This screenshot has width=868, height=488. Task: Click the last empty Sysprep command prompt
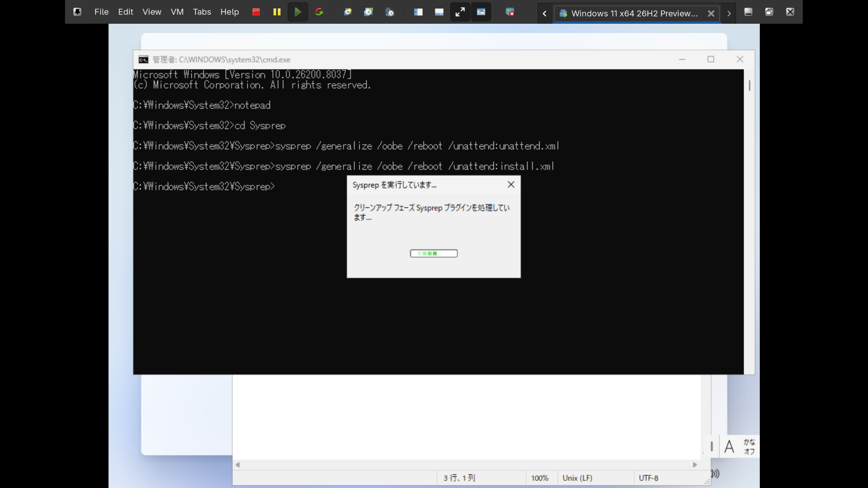(204, 187)
